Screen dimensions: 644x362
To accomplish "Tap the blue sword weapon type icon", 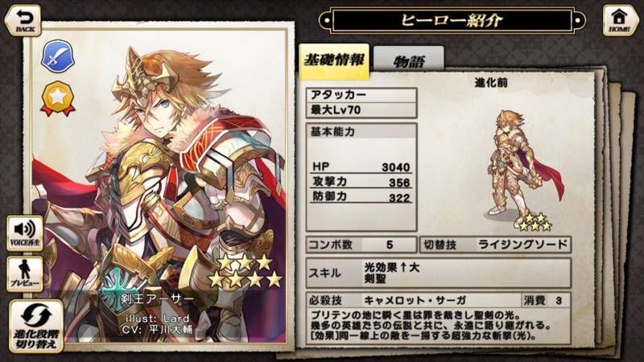I will point(57,56).
